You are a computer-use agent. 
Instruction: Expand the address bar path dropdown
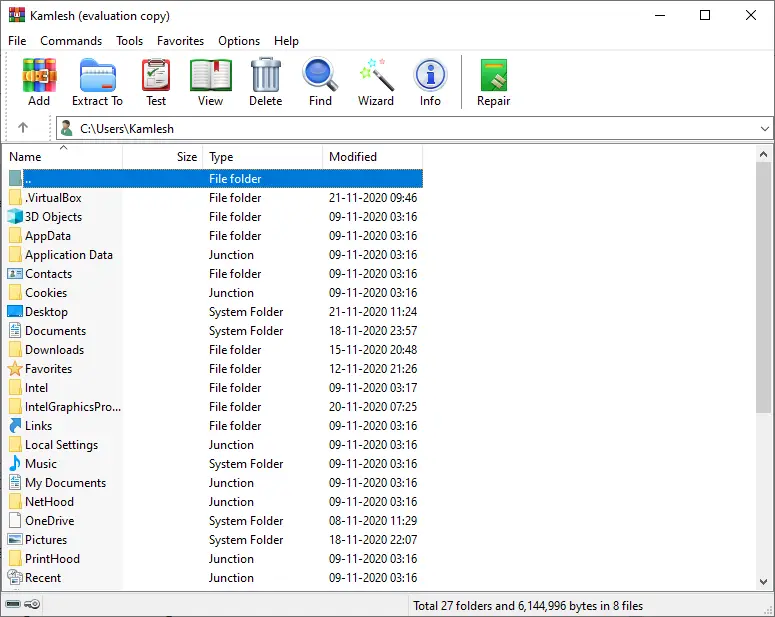765,129
